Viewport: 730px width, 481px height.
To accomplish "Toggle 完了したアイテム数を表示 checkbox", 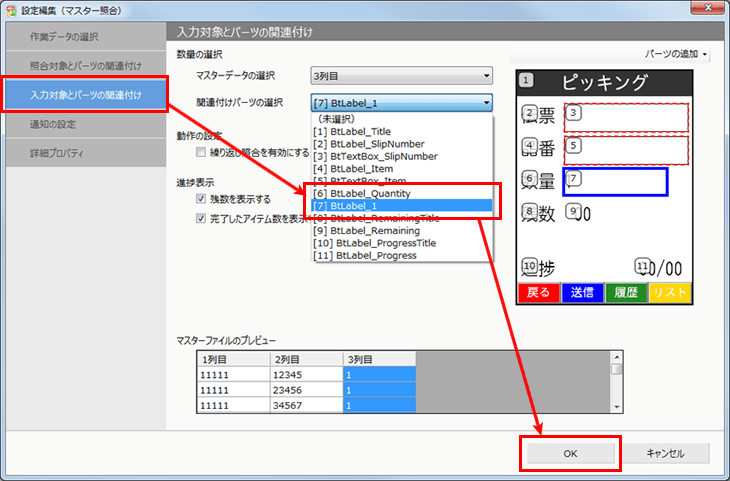I will pyautogui.click(x=202, y=217).
